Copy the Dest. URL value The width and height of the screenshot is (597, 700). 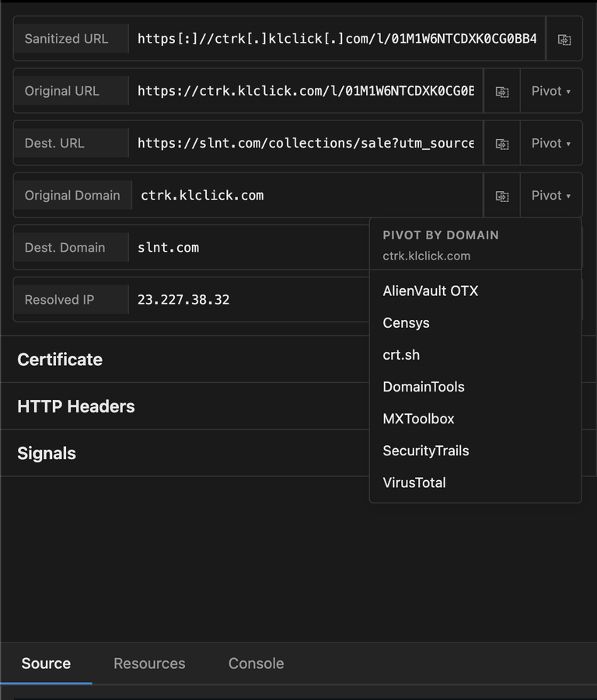coord(502,144)
